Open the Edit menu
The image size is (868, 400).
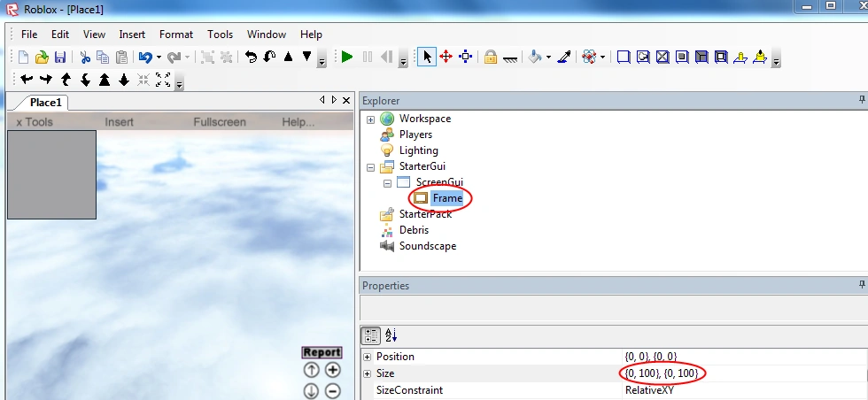(x=60, y=35)
